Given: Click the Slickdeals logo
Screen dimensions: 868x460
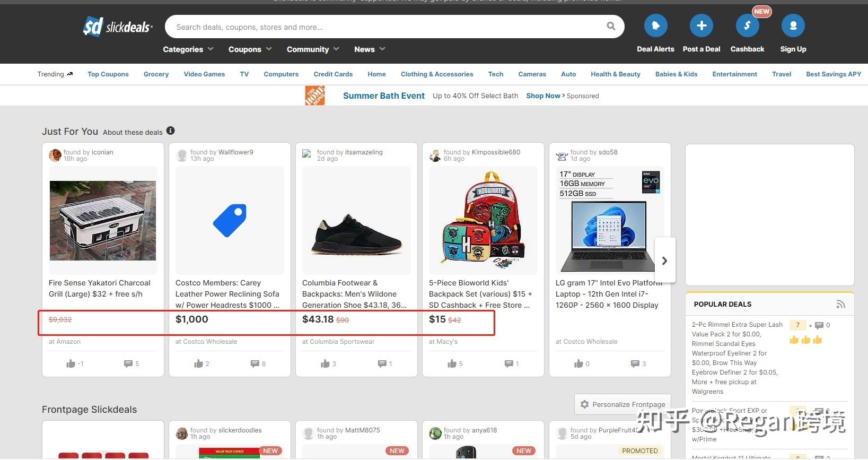Looking at the screenshot, I should click(118, 27).
